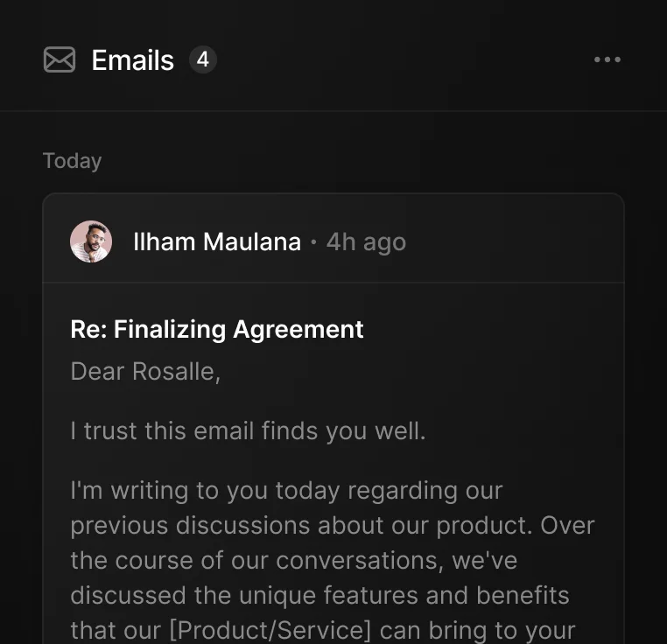Click the line starting the course of our conversations
This screenshot has height=644, width=667.
coord(293,560)
